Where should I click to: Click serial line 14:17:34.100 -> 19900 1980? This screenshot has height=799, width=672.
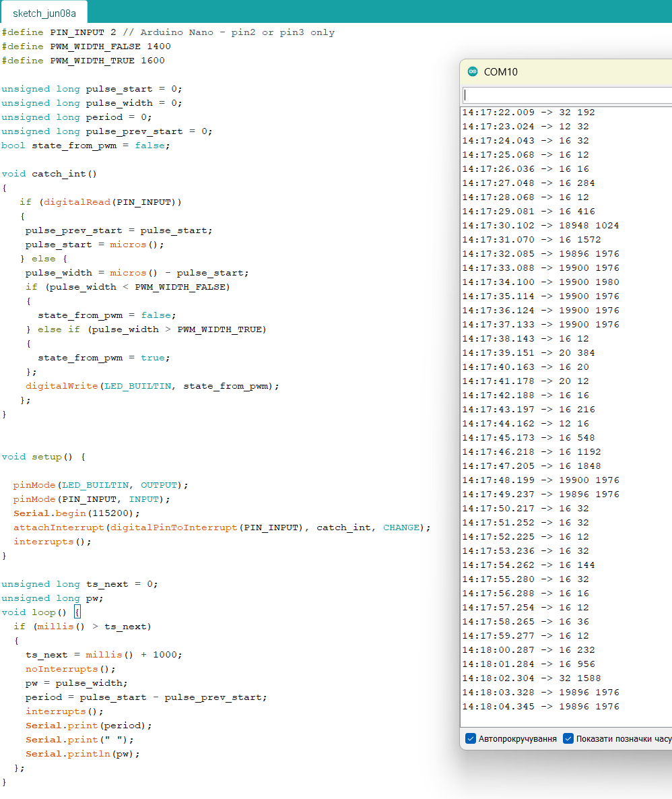[540, 282]
